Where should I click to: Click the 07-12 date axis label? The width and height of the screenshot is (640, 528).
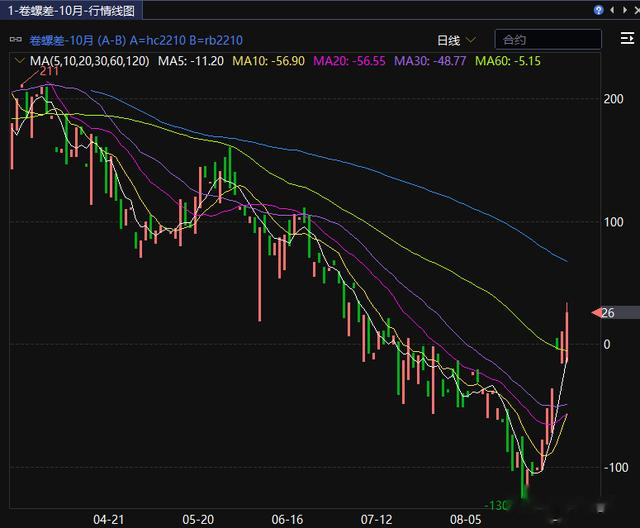pos(376,519)
